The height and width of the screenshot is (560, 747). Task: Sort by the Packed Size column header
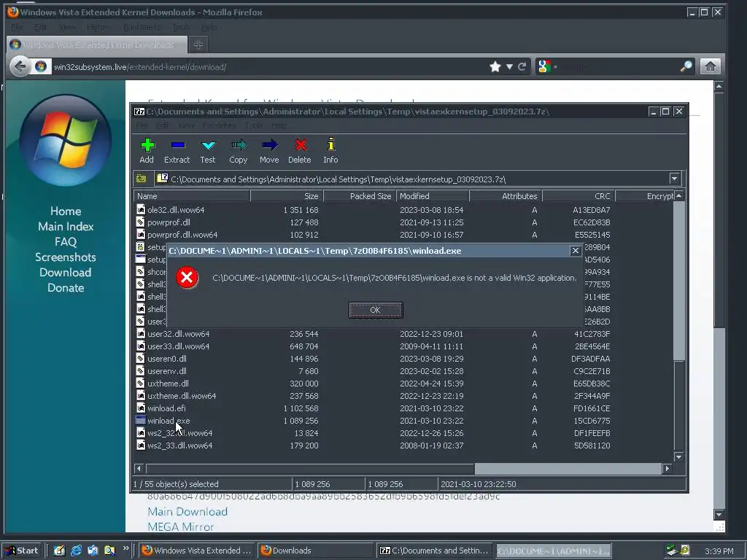pyautogui.click(x=360, y=196)
